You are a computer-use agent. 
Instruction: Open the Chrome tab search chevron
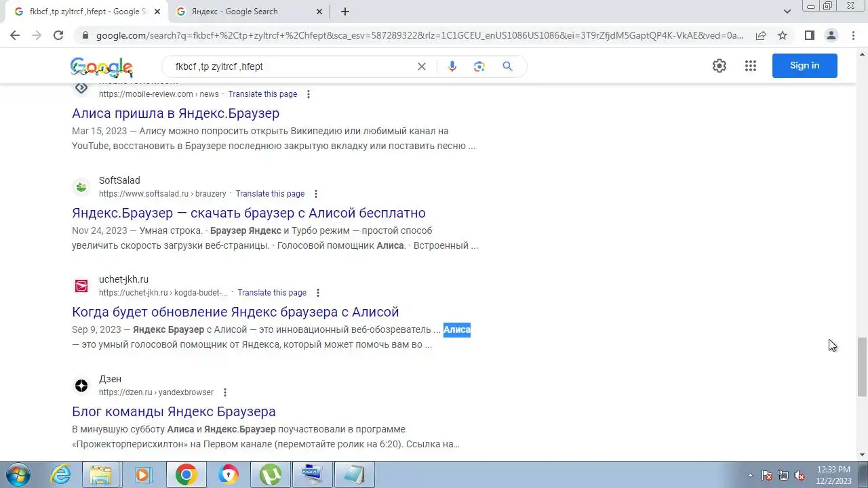787,12
